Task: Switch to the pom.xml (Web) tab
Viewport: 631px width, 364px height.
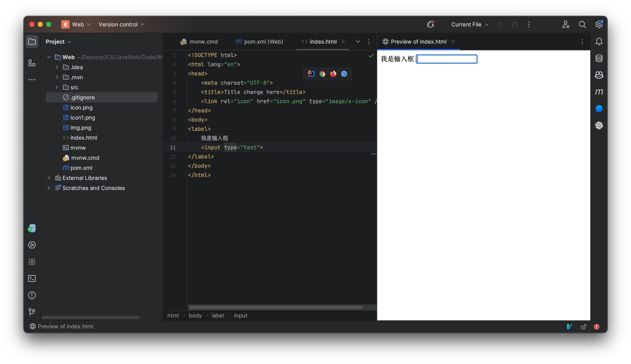Action: point(259,42)
